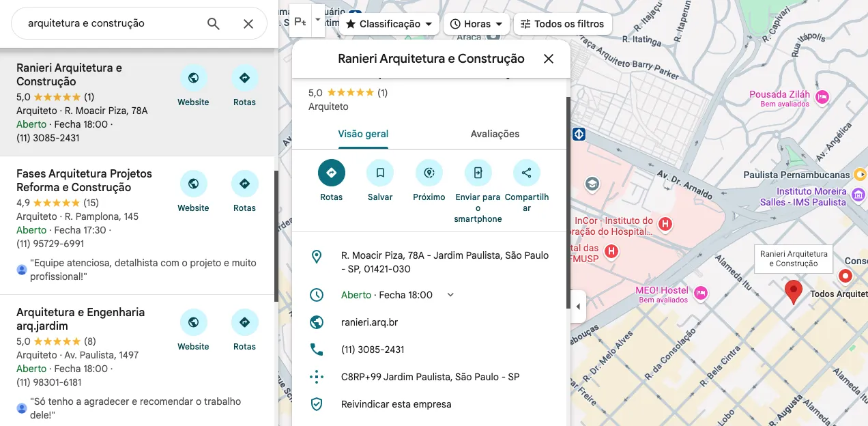Open the Horas filter dropdown

click(x=477, y=24)
